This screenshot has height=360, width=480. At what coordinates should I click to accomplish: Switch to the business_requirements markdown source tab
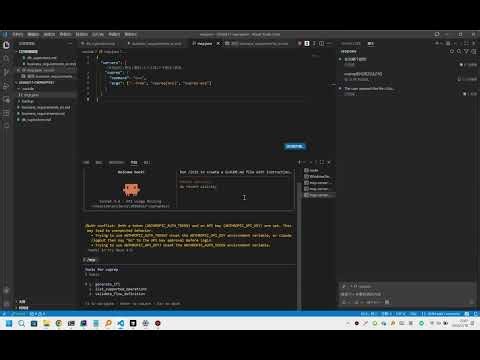[x=154, y=44]
